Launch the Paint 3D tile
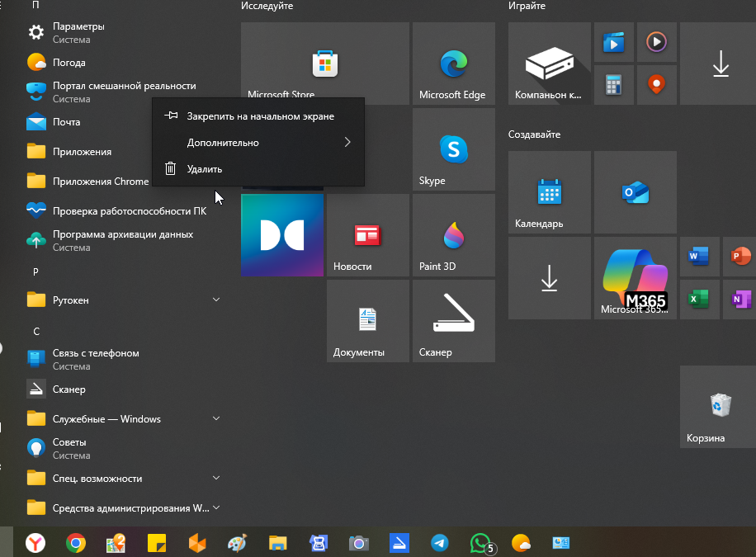 454,235
